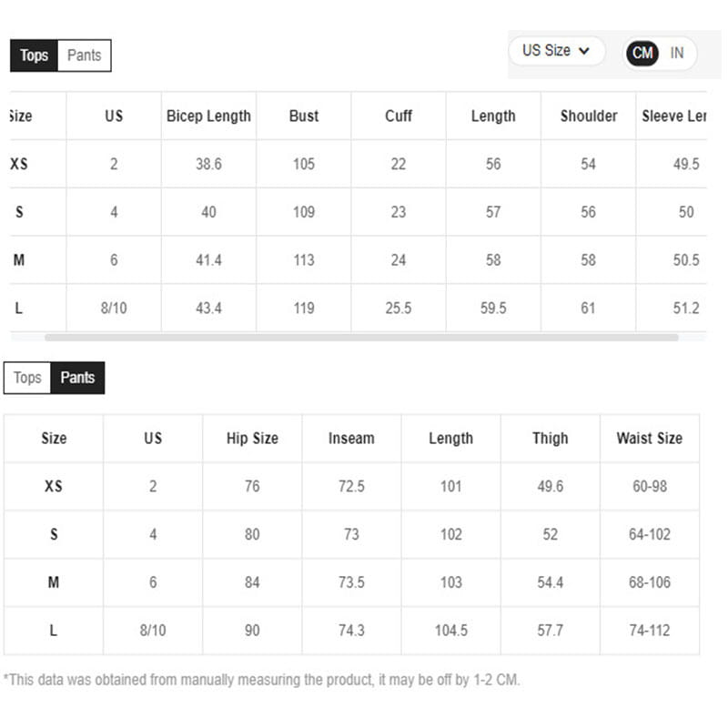This screenshot has height=728, width=728.
Task: Select the Pants tab above the Bust table
Action: 85,56
